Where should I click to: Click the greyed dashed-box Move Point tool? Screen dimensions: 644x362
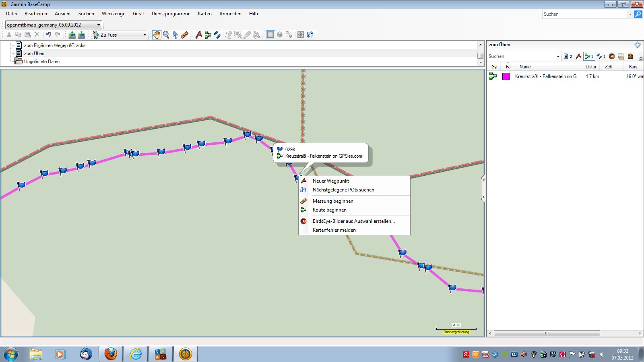click(238, 35)
